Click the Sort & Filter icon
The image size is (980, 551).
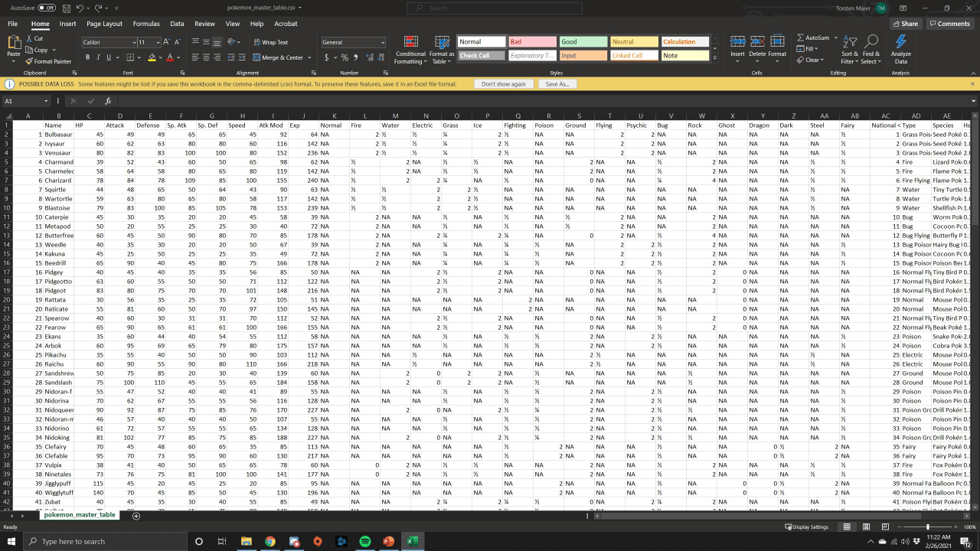(x=850, y=42)
